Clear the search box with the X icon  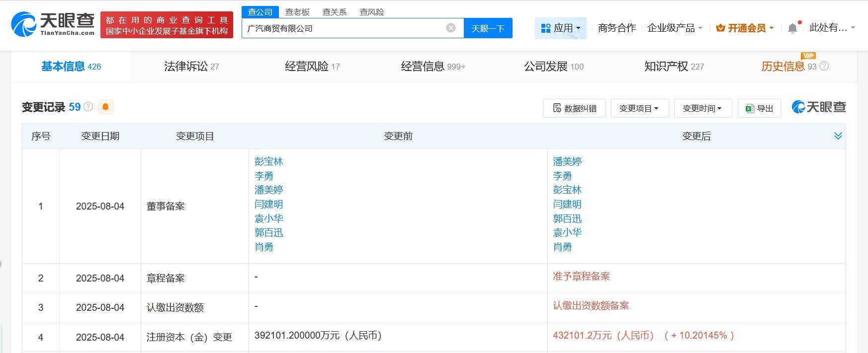pyautogui.click(x=451, y=28)
